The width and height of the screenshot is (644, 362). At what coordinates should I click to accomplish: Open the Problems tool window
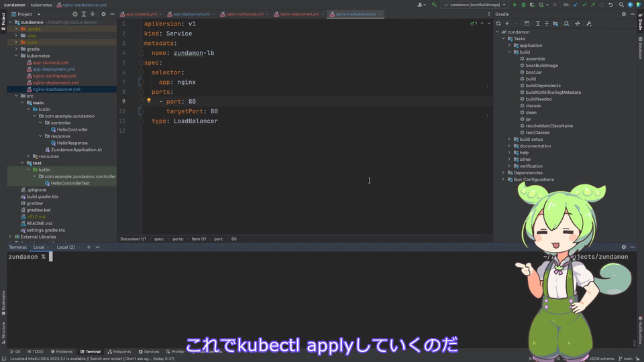[62, 352]
